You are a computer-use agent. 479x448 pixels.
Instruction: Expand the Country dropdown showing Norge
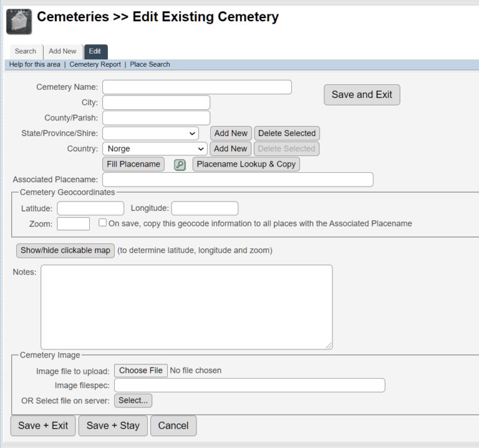coord(155,149)
